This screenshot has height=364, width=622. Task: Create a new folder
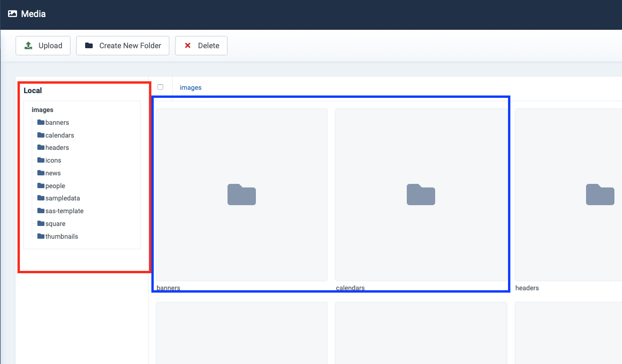(123, 46)
